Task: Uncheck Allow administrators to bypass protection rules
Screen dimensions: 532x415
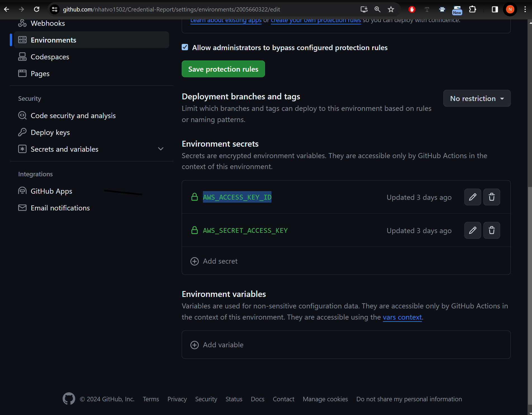Action: pos(185,47)
